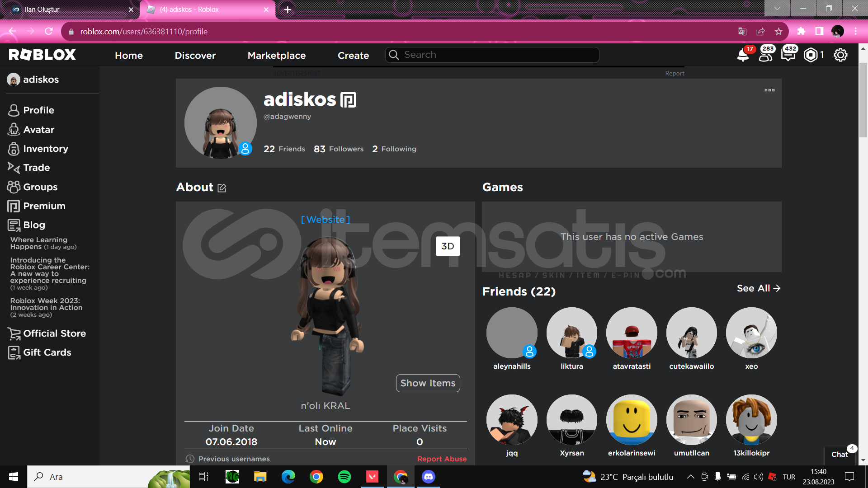Click Report Abuse link

pyautogui.click(x=442, y=459)
